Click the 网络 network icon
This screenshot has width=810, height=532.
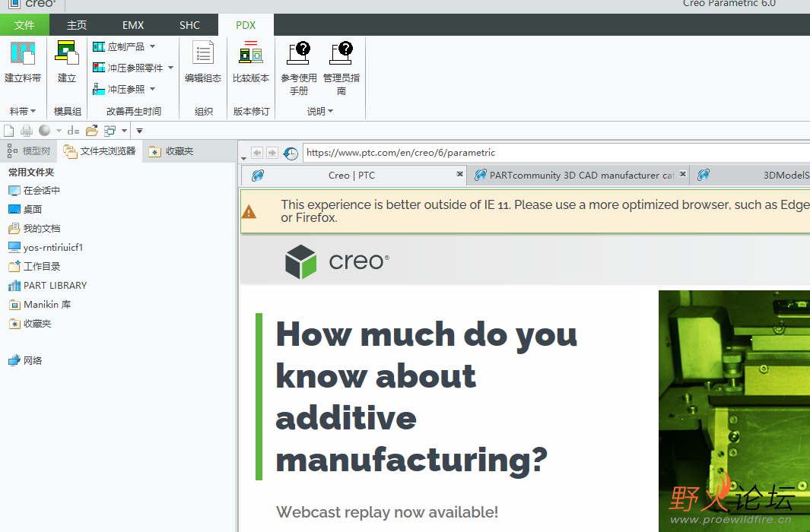tap(14, 361)
